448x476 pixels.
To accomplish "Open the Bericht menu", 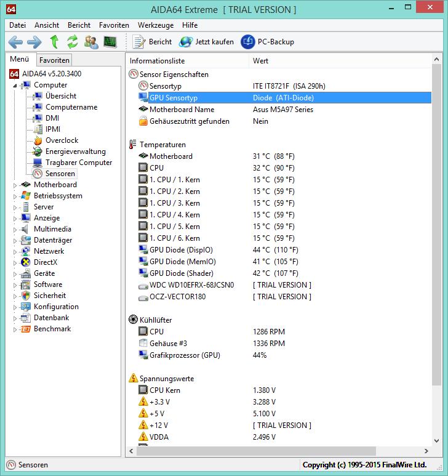I will (79, 25).
